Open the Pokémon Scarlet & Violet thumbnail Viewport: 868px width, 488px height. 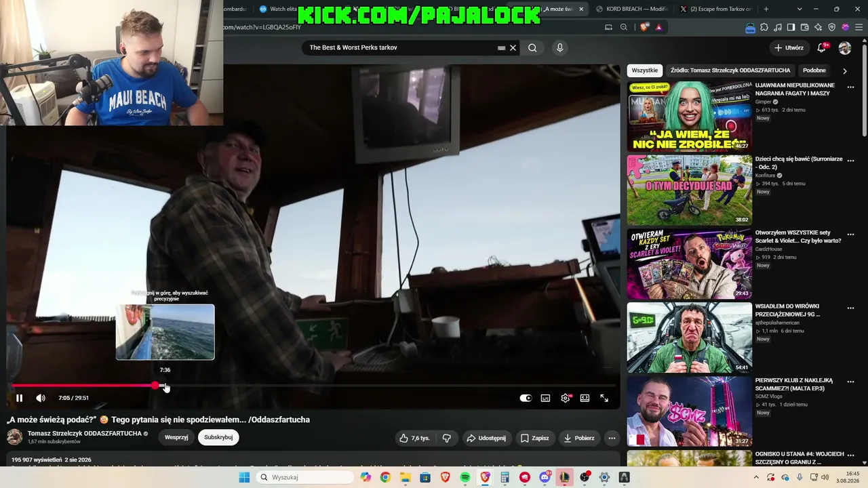click(689, 264)
